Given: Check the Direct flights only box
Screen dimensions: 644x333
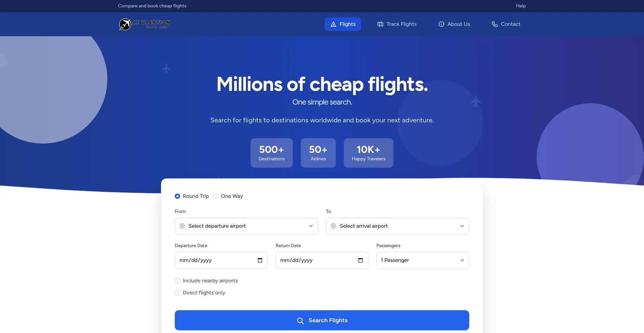Looking at the screenshot, I should [177, 293].
